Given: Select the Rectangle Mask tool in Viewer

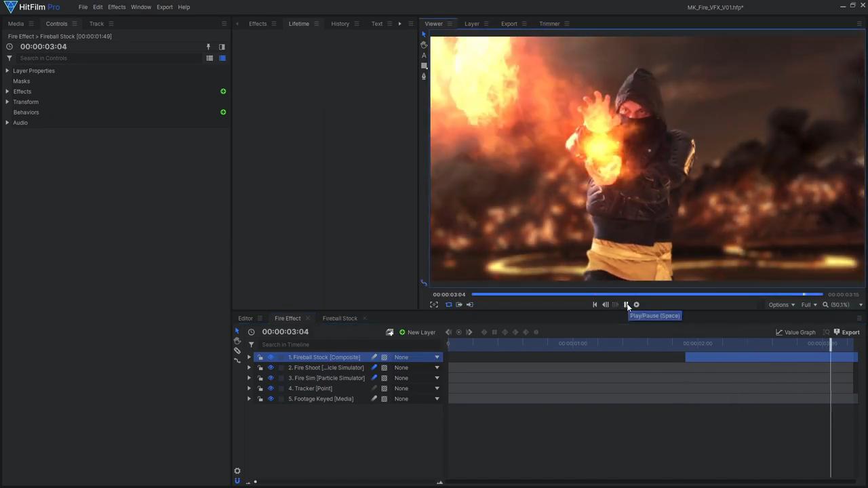Looking at the screenshot, I should pyautogui.click(x=424, y=66).
